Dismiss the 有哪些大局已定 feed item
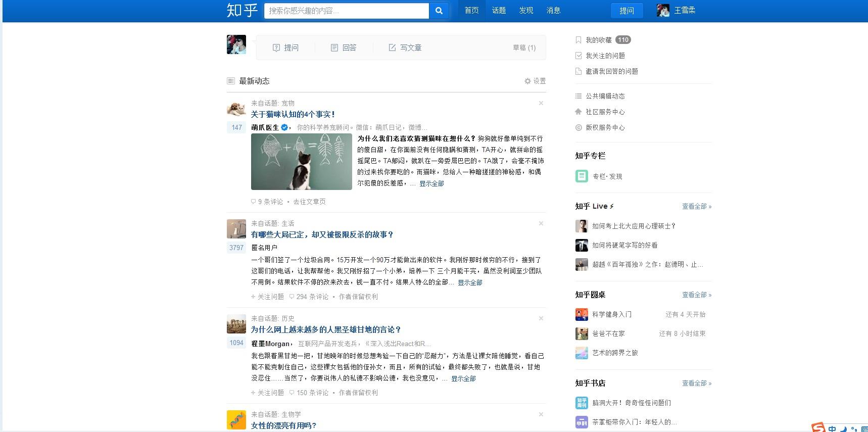The width and height of the screenshot is (868, 432). coord(541,223)
